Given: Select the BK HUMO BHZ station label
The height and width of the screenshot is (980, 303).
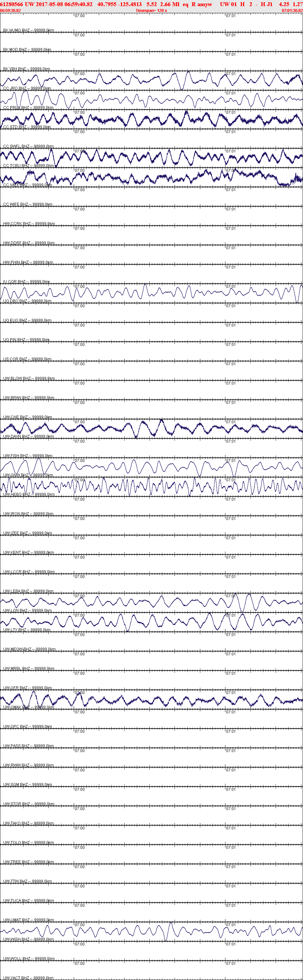Looking at the screenshot, I should coord(29,30).
